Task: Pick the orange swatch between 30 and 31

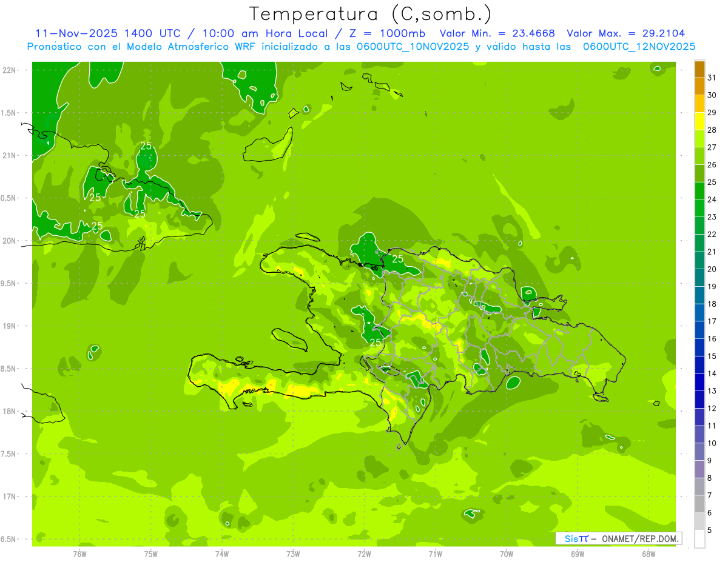Action: 699,87
